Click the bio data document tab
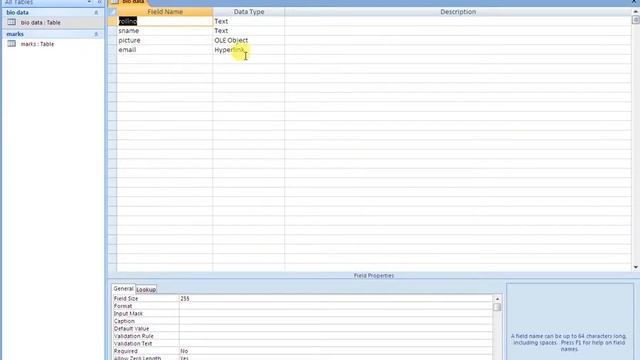The height and width of the screenshot is (360, 640). pyautogui.click(x=129, y=2)
